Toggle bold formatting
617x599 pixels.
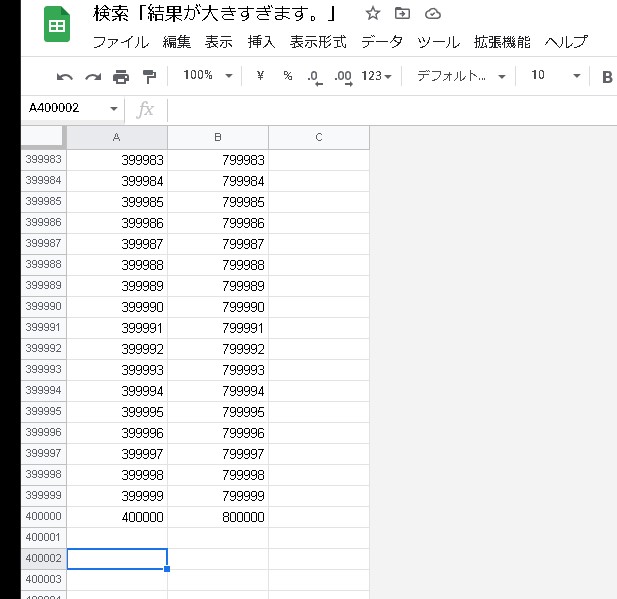point(607,76)
